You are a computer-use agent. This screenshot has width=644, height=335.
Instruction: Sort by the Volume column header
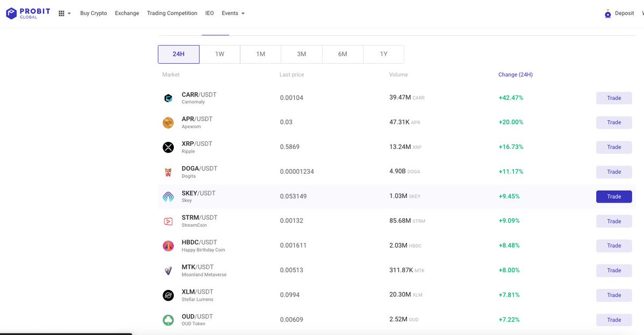tap(398, 75)
